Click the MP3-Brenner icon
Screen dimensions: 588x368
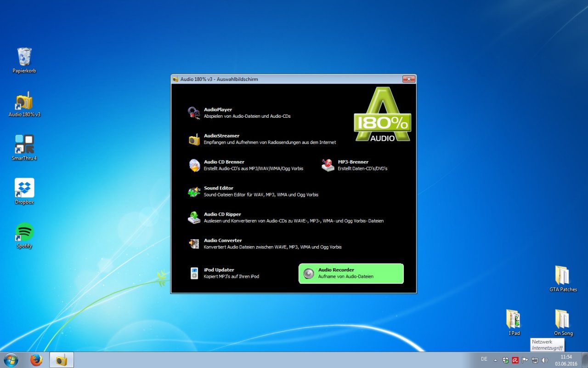(x=328, y=165)
